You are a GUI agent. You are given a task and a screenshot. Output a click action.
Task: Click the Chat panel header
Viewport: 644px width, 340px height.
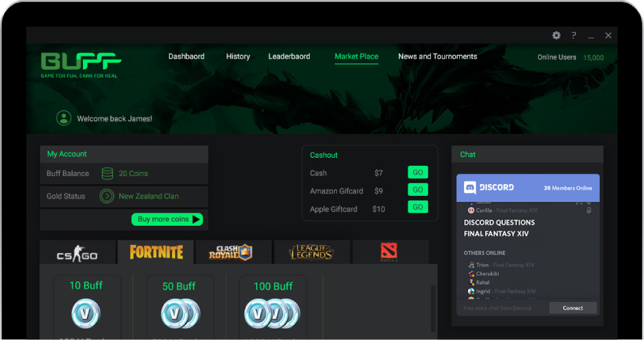527,154
